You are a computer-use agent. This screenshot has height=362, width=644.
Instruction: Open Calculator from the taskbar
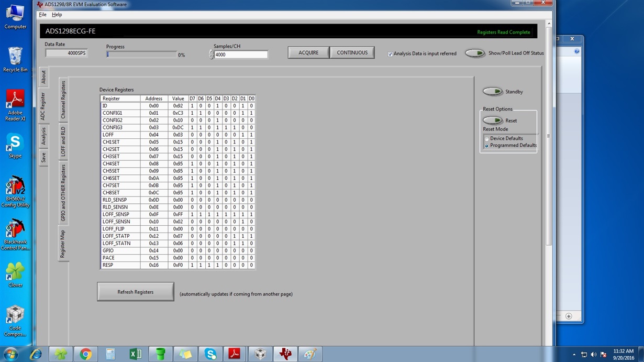tap(110, 354)
